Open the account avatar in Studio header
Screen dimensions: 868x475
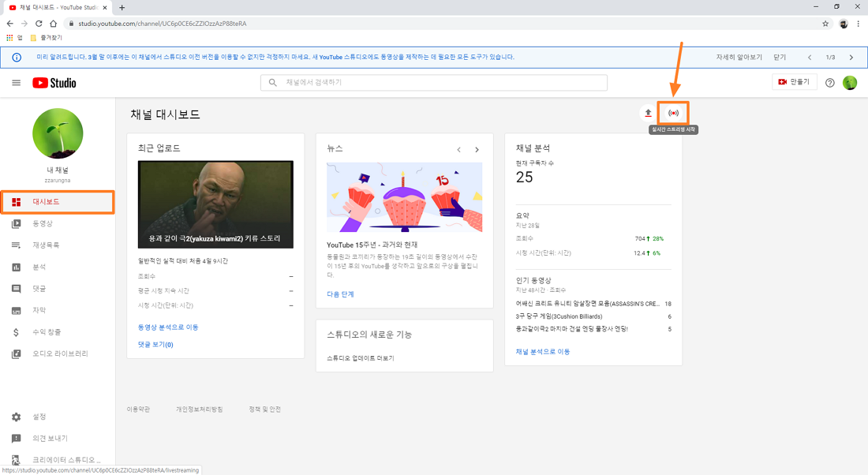point(850,83)
